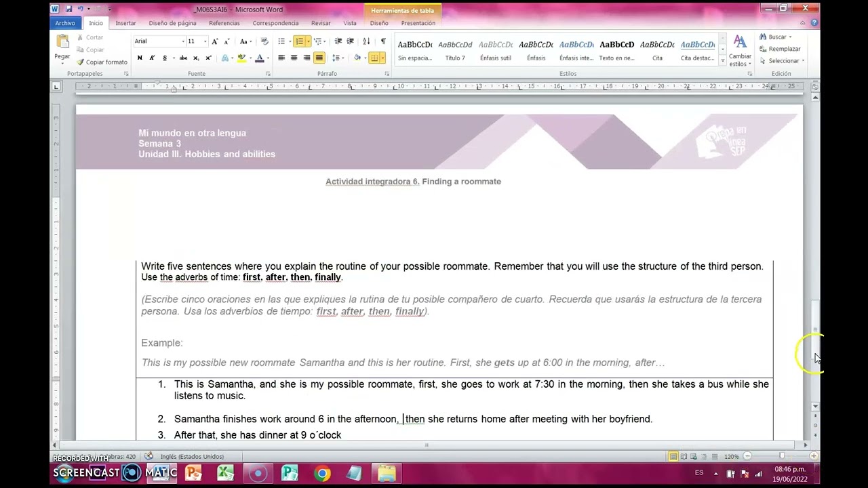Click the borders button

click(x=374, y=58)
